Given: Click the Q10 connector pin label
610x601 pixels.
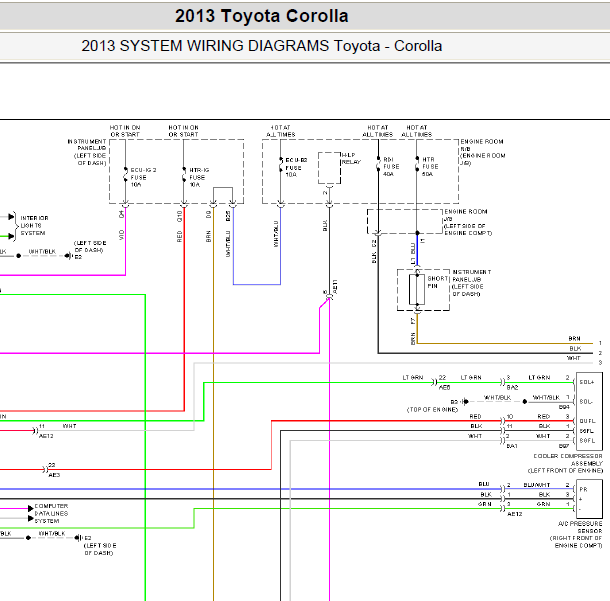Looking at the screenshot, I should (x=179, y=216).
